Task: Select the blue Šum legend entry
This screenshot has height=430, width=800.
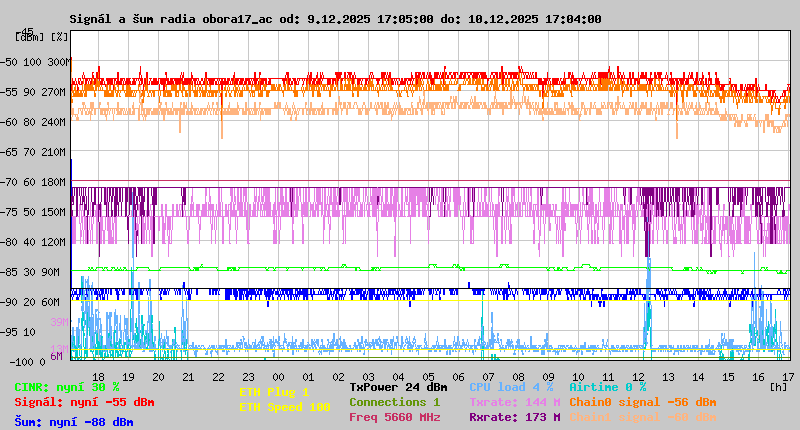Action: pos(74,422)
